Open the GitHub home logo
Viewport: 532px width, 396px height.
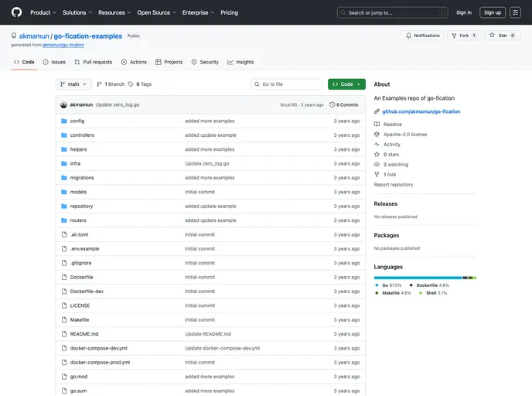point(16,12)
